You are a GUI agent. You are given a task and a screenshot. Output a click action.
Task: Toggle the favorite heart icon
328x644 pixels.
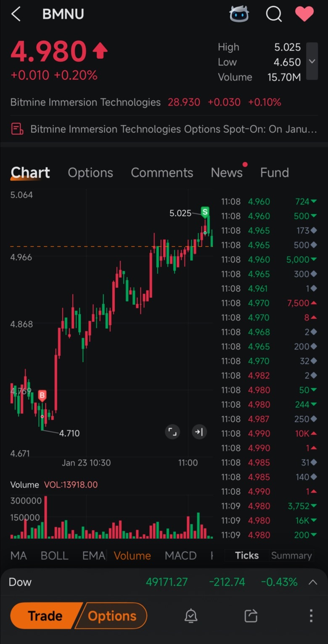[x=304, y=14]
